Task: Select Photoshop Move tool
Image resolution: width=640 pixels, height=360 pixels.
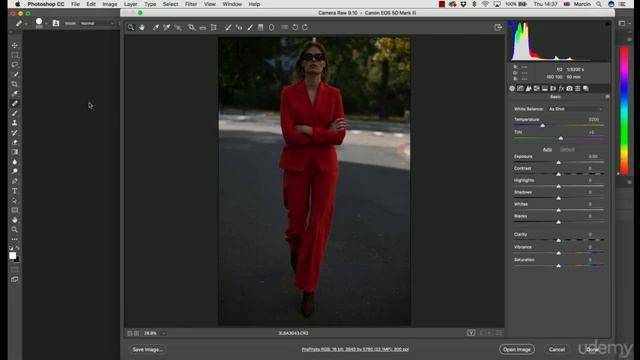Action: click(15, 45)
